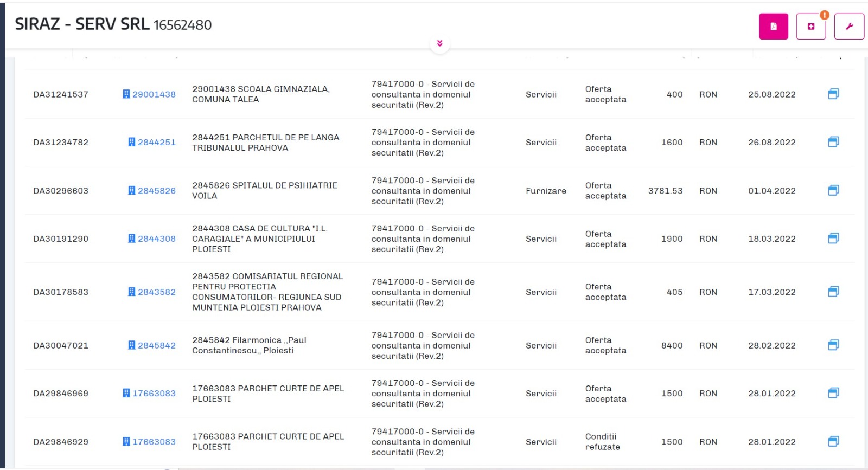
Task: Expand the header with the double-chevron arrow
Action: point(439,43)
